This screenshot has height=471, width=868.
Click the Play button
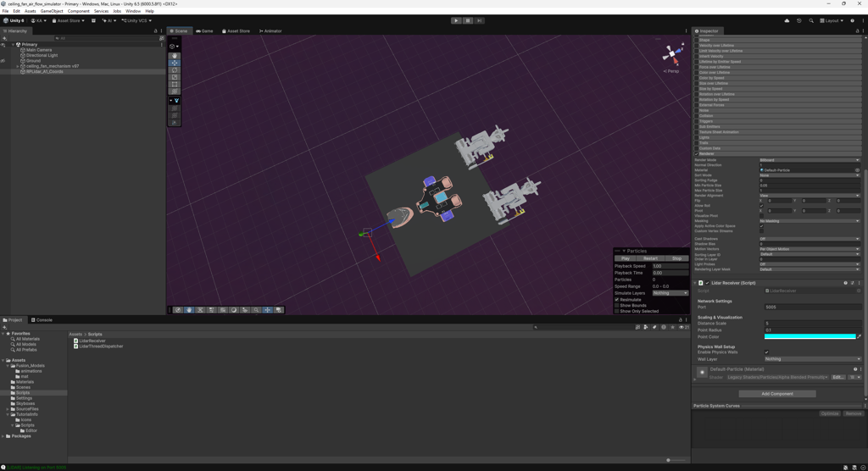pos(456,20)
